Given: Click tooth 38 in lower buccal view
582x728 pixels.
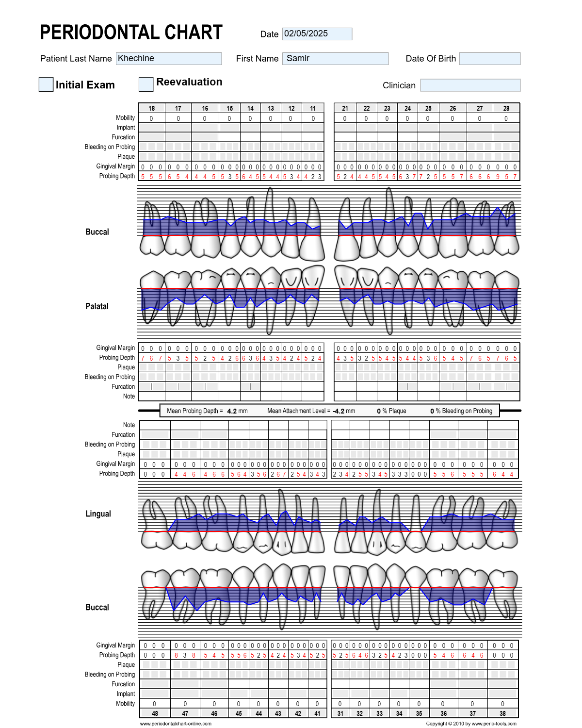Looking at the screenshot, I should coord(503,595).
